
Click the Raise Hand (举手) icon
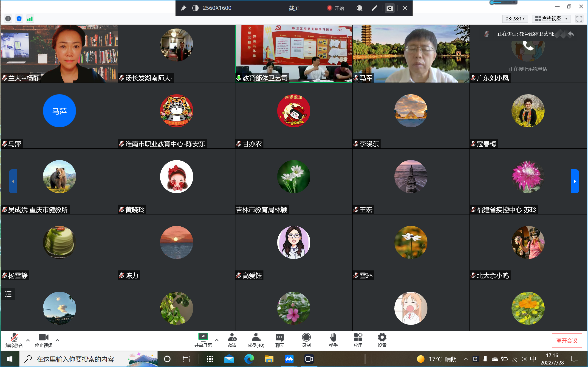coord(333,337)
